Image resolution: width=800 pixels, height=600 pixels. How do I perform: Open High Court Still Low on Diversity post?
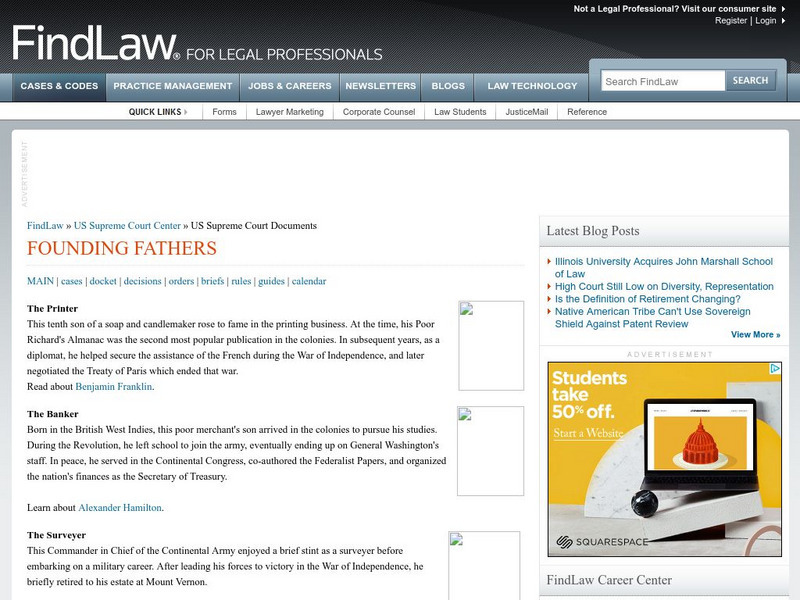[664, 286]
